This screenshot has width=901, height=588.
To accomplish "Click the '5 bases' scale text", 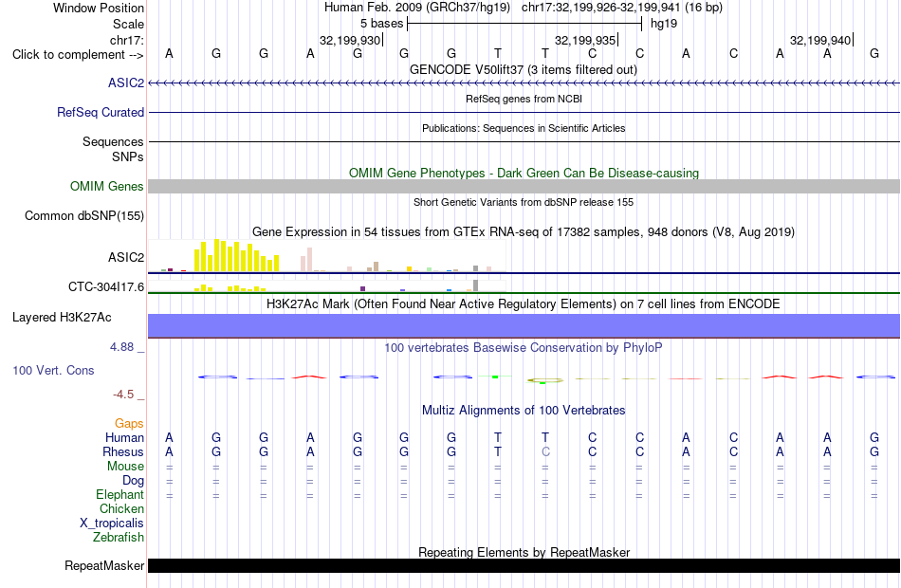I will [x=381, y=24].
